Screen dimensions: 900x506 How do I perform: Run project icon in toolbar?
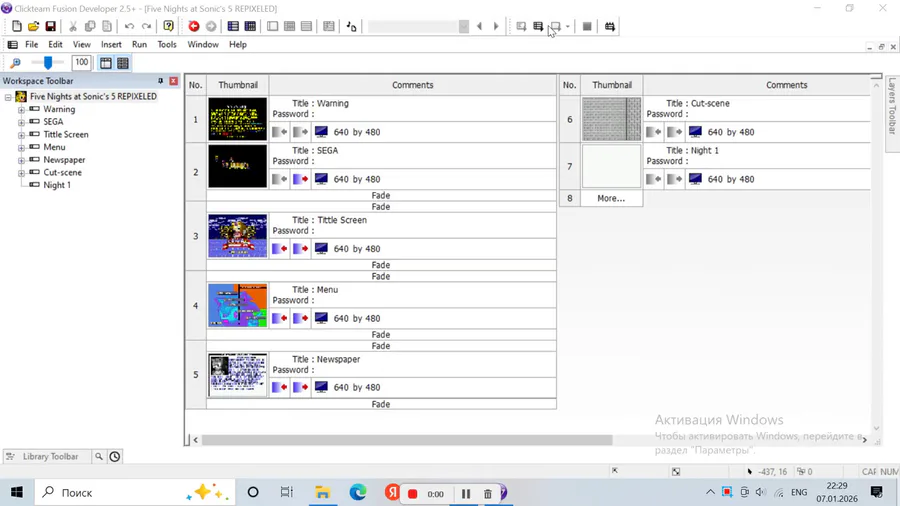click(x=521, y=26)
